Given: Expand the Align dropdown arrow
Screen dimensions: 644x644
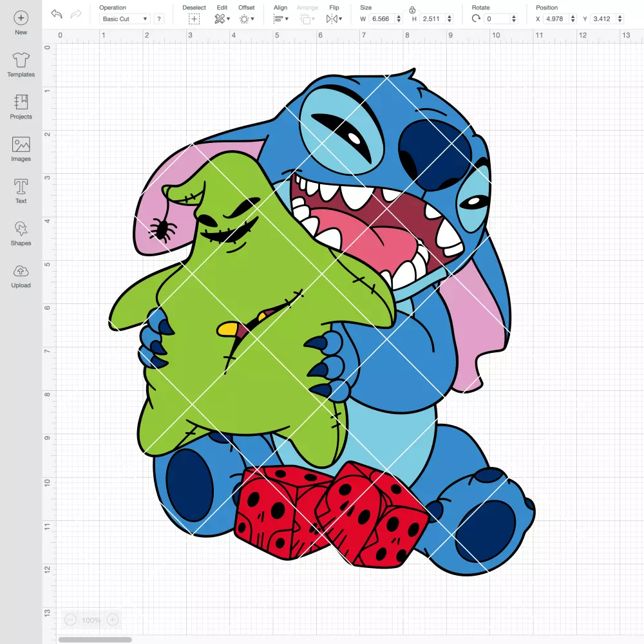Looking at the screenshot, I should pos(287,19).
